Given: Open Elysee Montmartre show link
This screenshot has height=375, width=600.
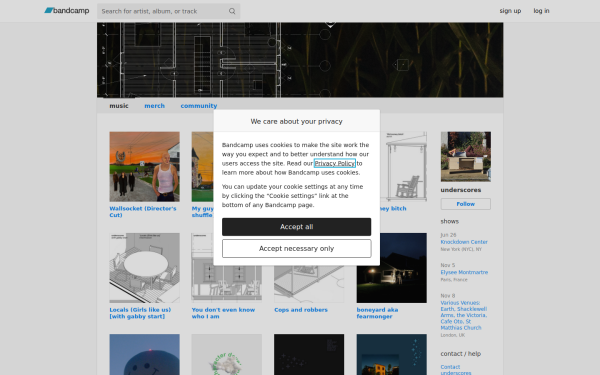Looking at the screenshot, I should [464, 272].
